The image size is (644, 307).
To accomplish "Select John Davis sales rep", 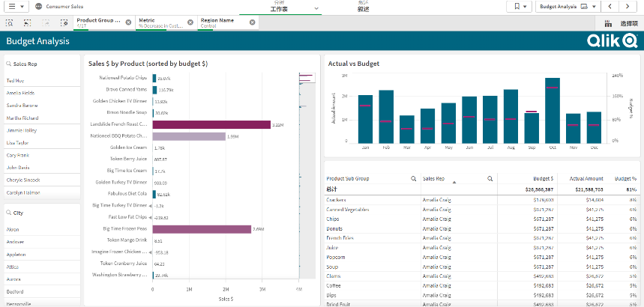I will [42, 168].
